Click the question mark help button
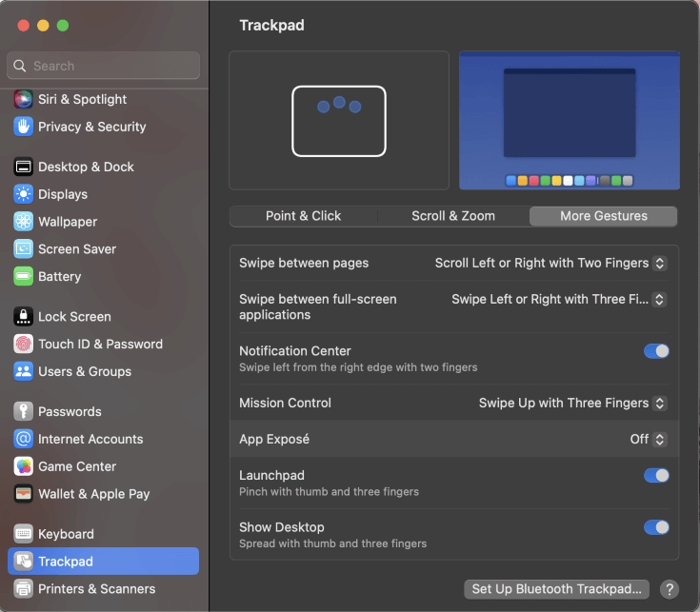700x612 pixels. coord(670,589)
